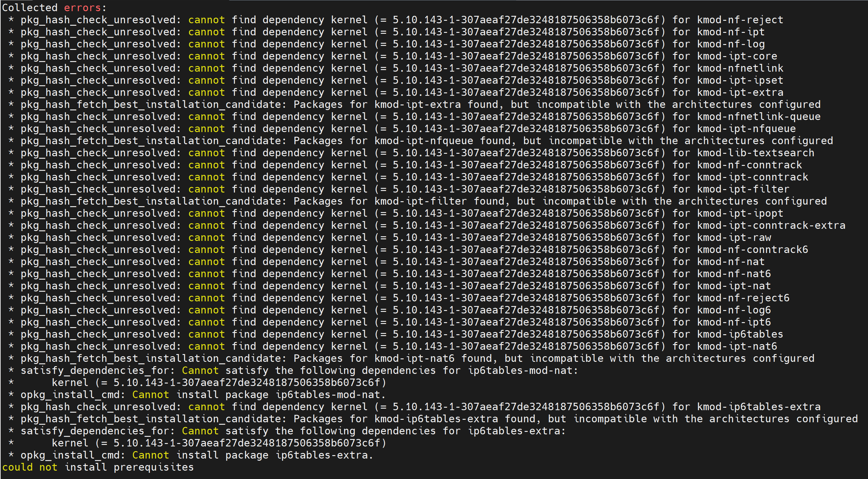Select the text kmod-nf-reject on the first error line
The width and height of the screenshot is (868, 479).
(740, 20)
